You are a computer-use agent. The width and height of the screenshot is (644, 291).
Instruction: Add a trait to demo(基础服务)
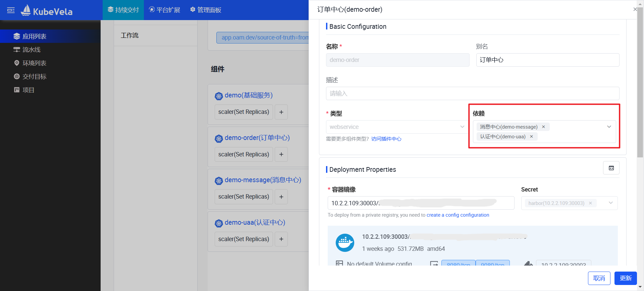tap(281, 112)
